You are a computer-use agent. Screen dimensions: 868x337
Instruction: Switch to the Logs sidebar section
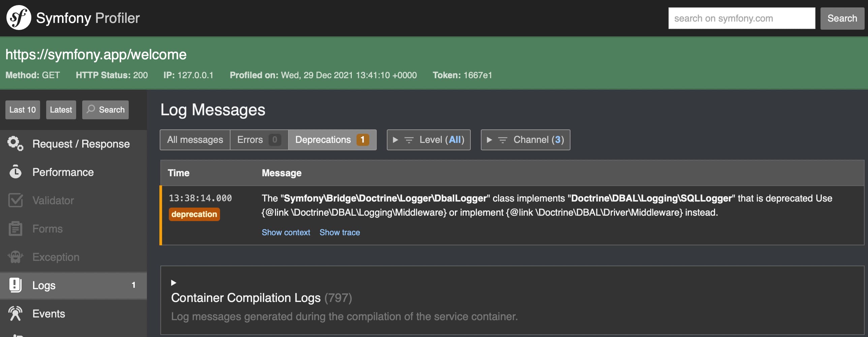(x=44, y=285)
